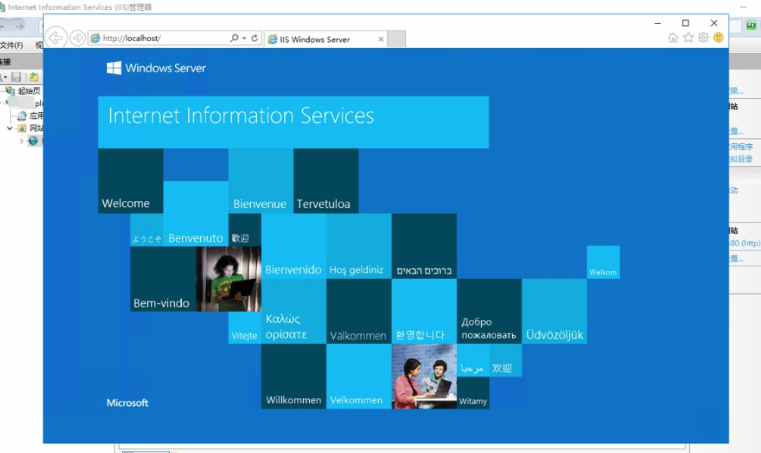Click the Willkommen tile

tap(294, 376)
